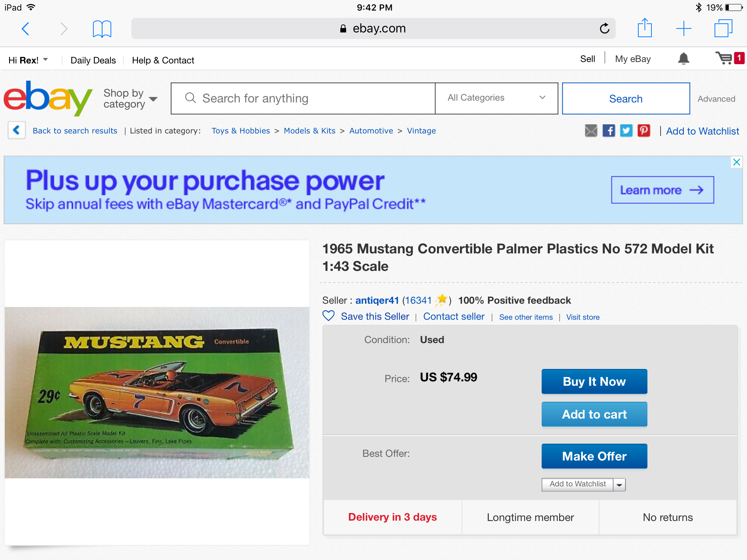Open Daily Deals menu item
The height and width of the screenshot is (560, 747).
[x=93, y=60]
